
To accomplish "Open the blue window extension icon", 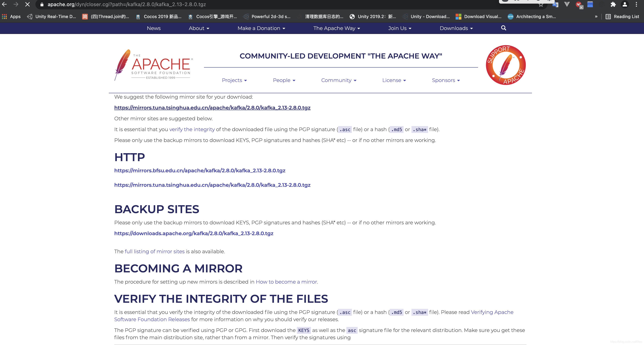I will pos(590,5).
